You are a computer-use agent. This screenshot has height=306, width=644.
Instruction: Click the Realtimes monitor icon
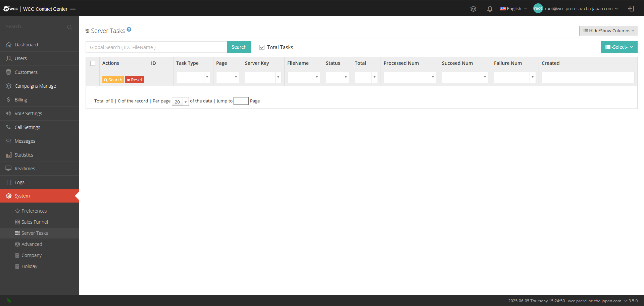point(8,168)
